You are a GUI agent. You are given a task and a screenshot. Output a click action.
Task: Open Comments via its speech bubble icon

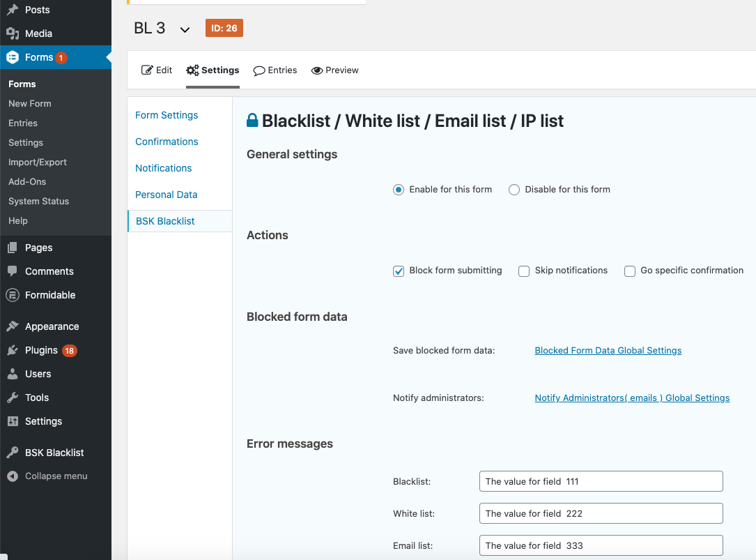13,271
